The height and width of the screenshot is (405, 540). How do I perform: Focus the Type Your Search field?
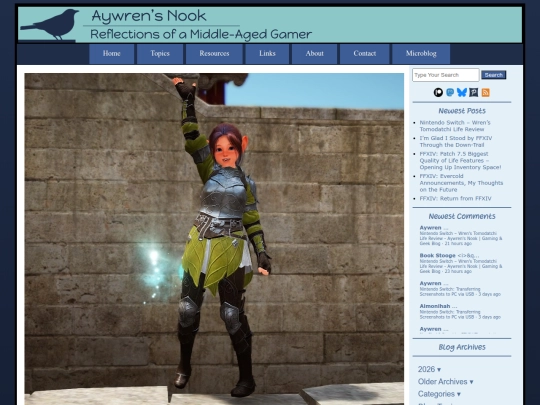446,75
